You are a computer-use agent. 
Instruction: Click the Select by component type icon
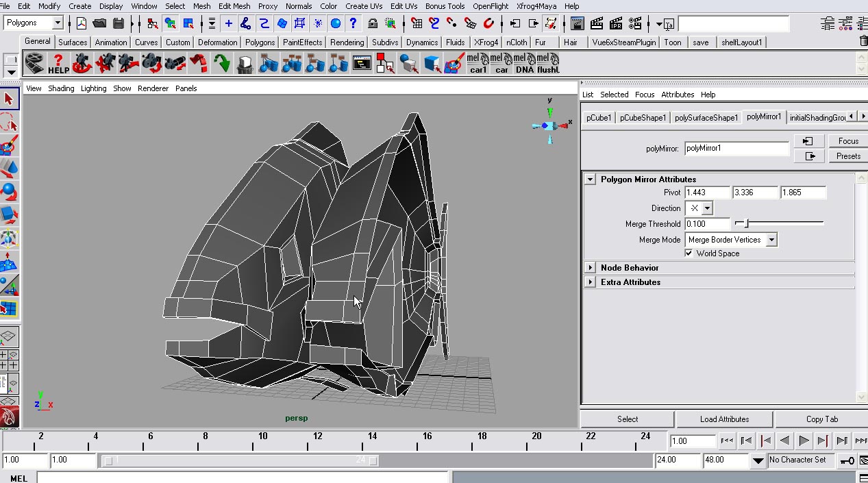tap(188, 23)
